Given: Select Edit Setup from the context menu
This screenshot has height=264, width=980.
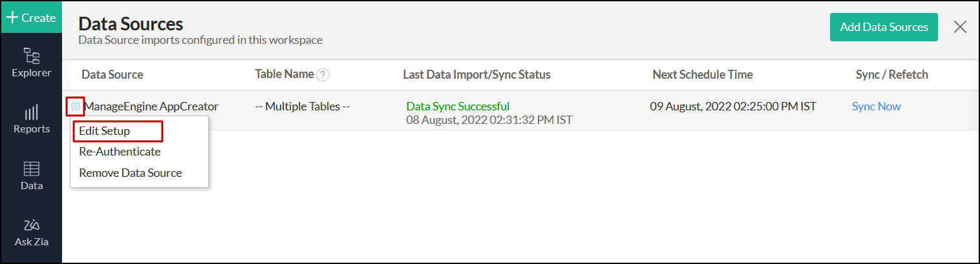Looking at the screenshot, I should [105, 131].
